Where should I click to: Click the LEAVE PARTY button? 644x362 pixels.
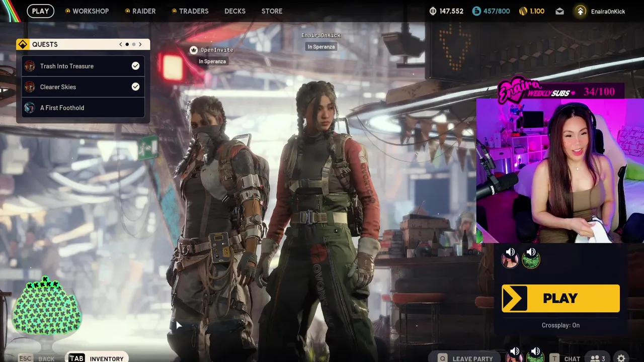(465, 358)
